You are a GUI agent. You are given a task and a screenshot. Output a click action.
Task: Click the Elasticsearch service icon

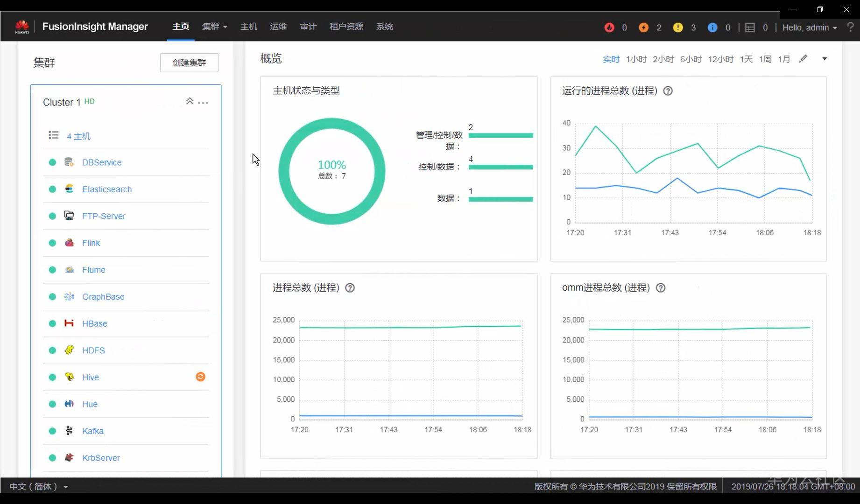click(x=69, y=189)
